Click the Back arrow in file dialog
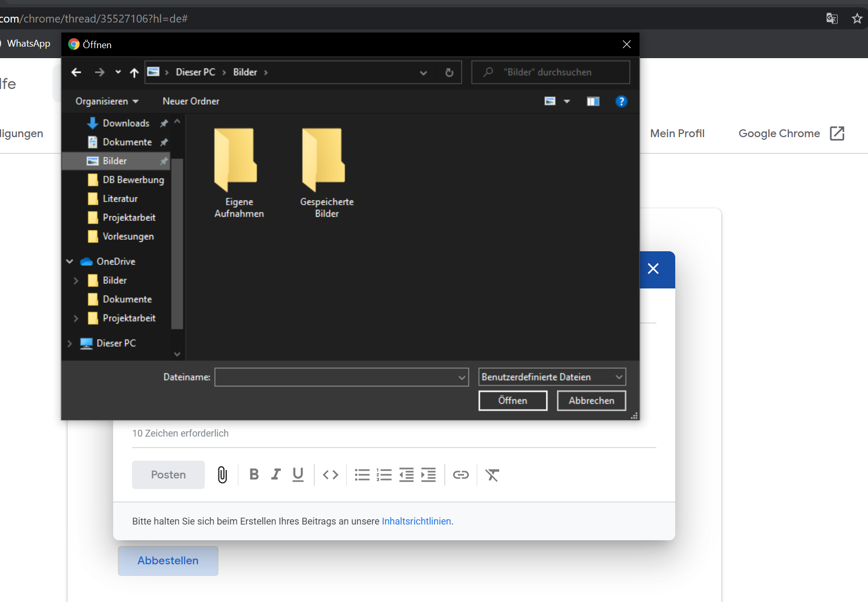This screenshot has width=868, height=602. (76, 72)
